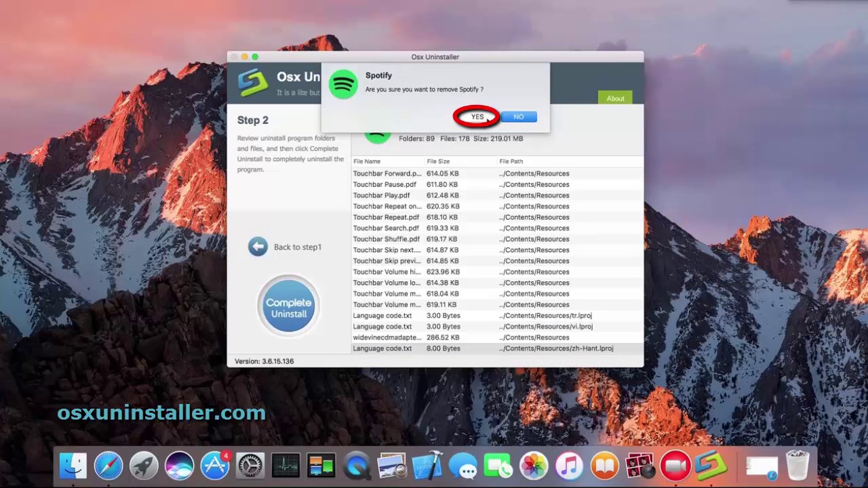Image resolution: width=868 pixels, height=488 pixels.
Task: Select the Touchbar Forward.p... row
Action: 497,174
